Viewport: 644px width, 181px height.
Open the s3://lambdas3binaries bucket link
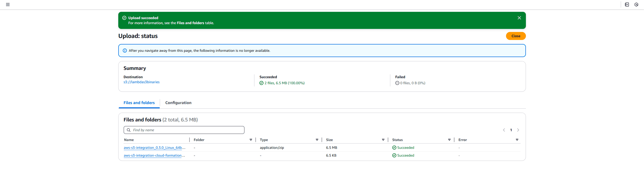click(x=142, y=82)
